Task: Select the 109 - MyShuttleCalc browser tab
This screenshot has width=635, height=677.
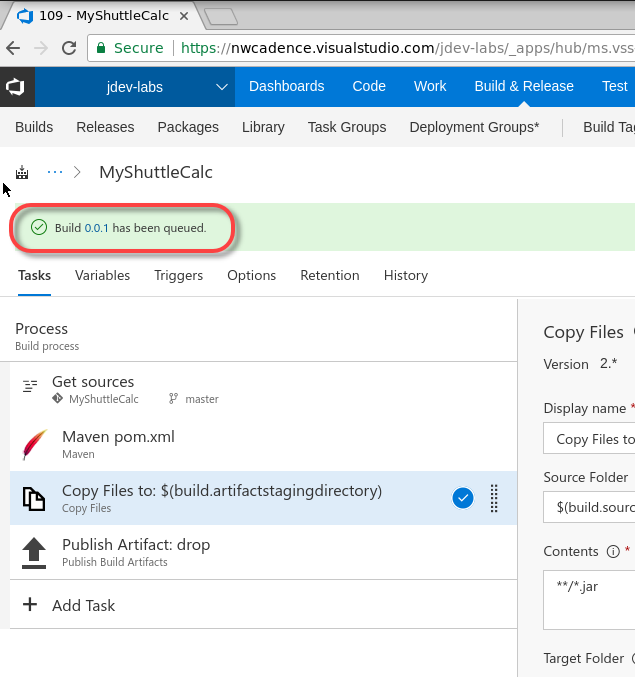Action: [x=104, y=16]
